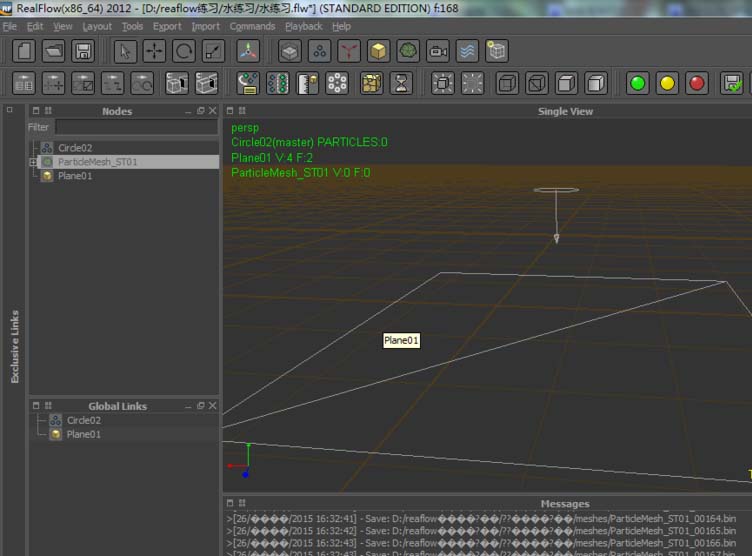Viewport: 752px width, 556px height.
Task: Click the first layout table icon in second toolbar
Action: (24, 83)
